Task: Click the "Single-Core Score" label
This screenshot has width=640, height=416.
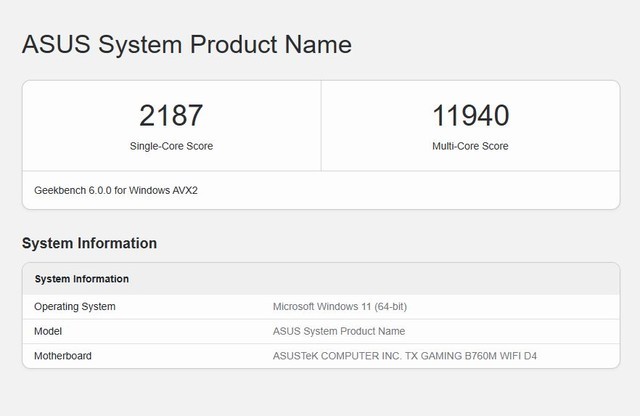Action: pos(171,146)
